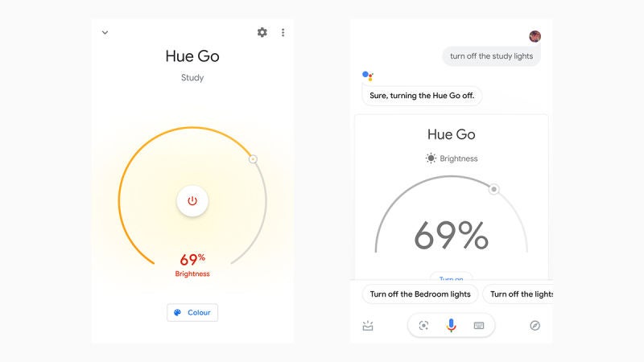Viewport: 644px width, 362px height.
Task: Click the brightness slider handle on left dial
Action: (253, 159)
